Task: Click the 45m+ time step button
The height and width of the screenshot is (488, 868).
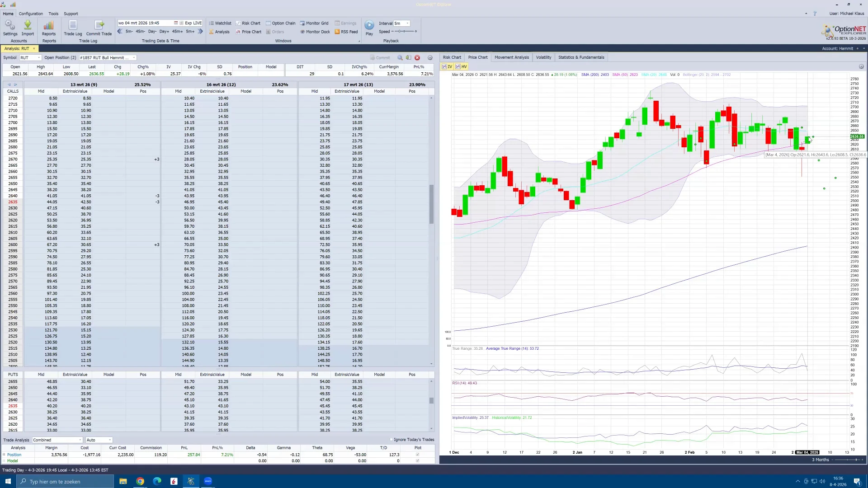Action: 178,32
